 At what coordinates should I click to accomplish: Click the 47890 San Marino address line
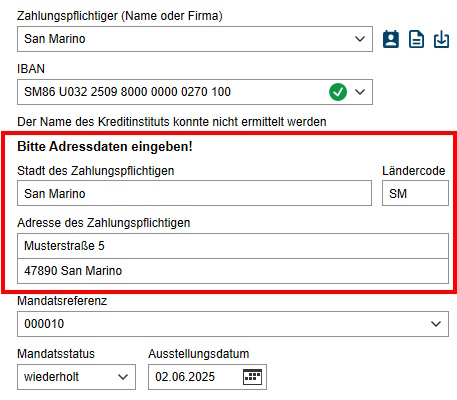233,271
